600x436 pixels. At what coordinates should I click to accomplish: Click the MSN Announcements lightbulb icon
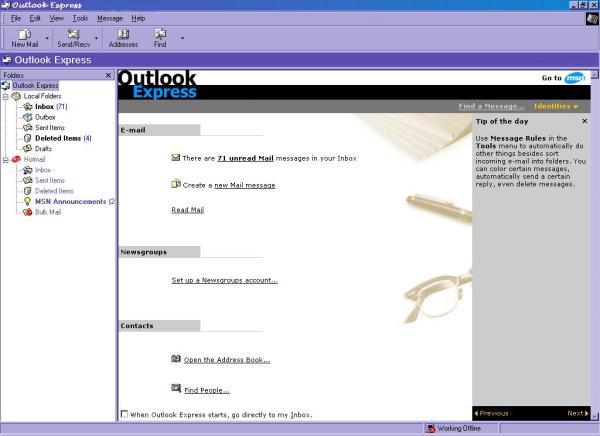(28, 201)
